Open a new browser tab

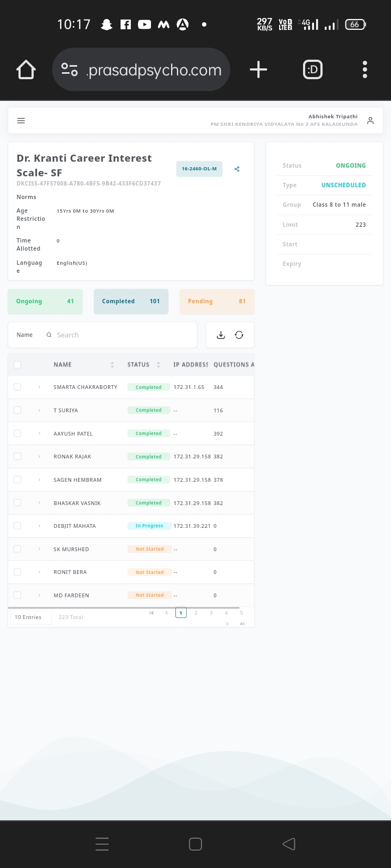pyautogui.click(x=258, y=70)
